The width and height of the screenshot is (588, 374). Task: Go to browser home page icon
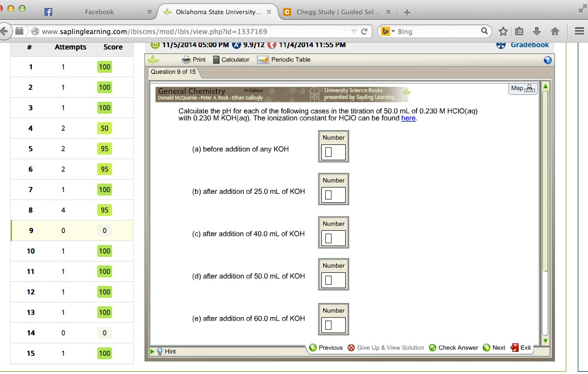[x=555, y=31]
